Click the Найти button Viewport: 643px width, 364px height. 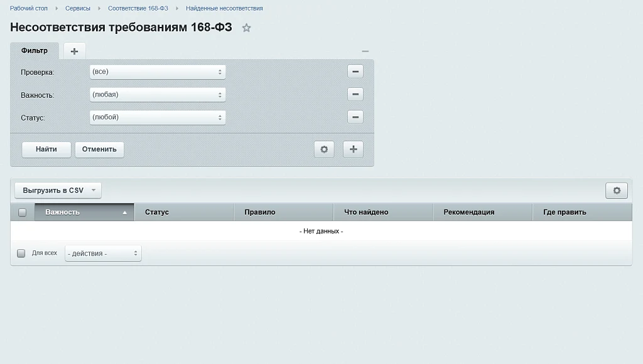pos(46,149)
